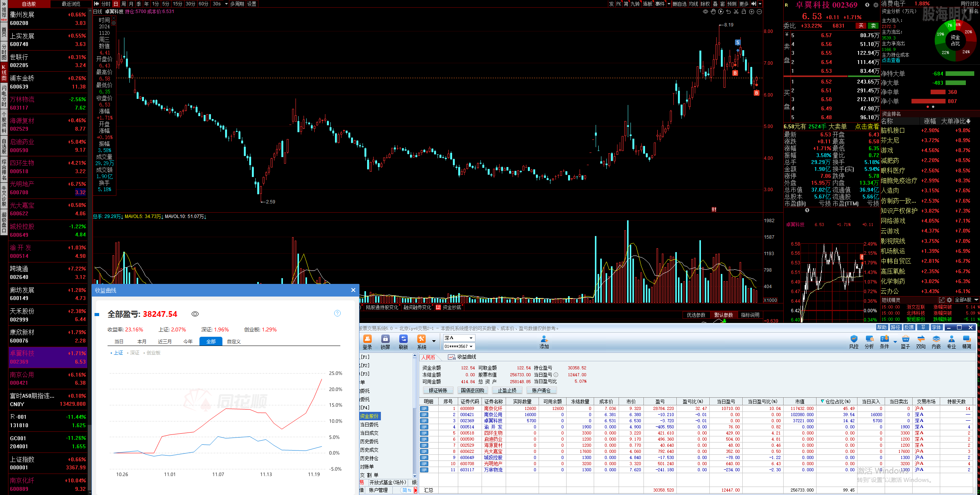Toggle 创业板 index line in profit chart legend

click(152, 353)
